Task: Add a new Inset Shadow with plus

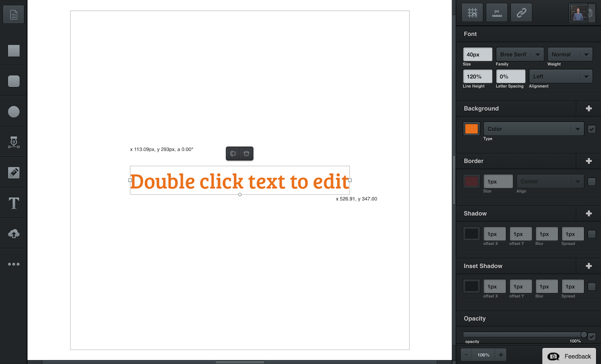Action: [x=589, y=266]
